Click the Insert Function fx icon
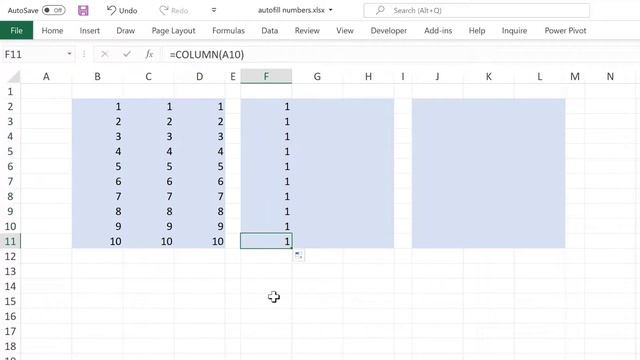640x360 pixels. coord(149,54)
